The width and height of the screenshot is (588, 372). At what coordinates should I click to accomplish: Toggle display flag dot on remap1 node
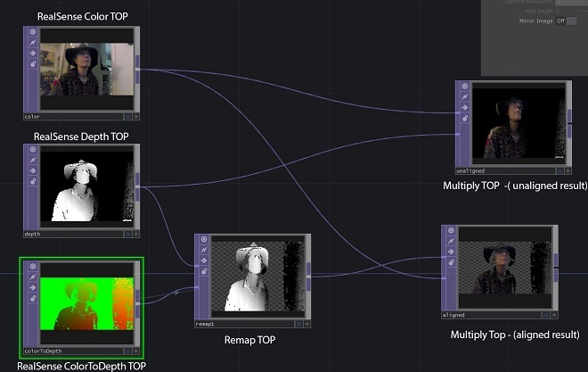click(x=298, y=324)
